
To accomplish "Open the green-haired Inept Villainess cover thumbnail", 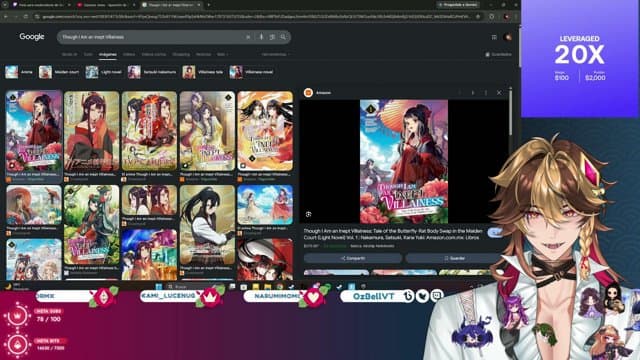I will (92, 225).
